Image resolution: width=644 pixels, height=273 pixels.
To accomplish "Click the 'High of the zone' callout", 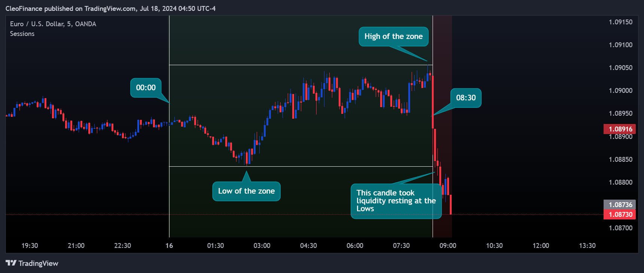I will pyautogui.click(x=394, y=37).
